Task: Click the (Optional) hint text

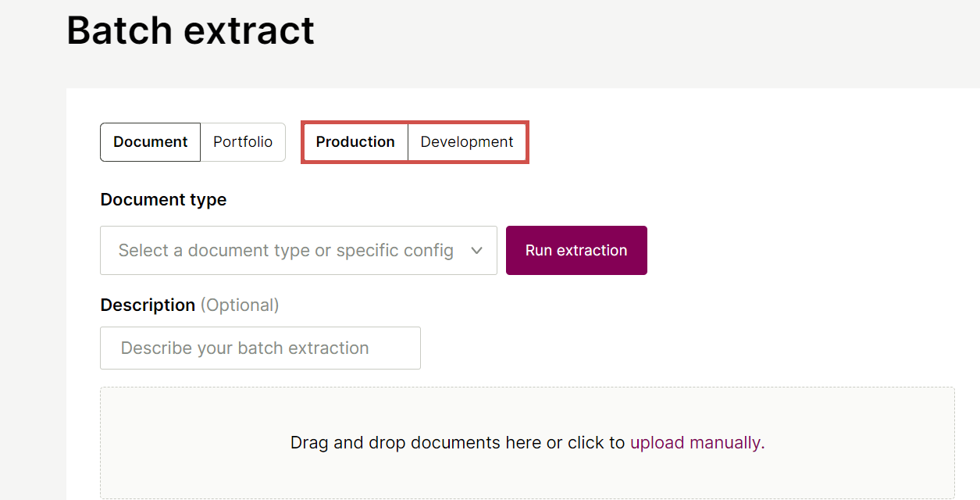Action: tap(240, 305)
